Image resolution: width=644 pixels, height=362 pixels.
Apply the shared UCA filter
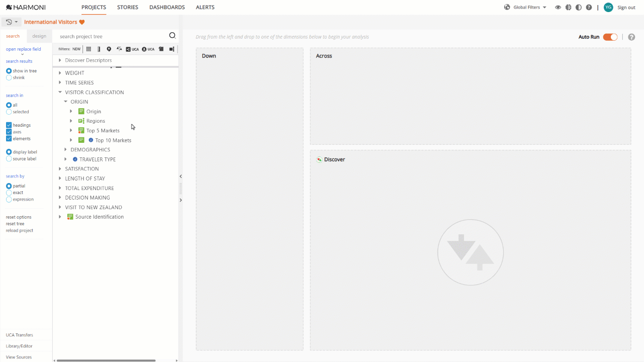pos(132,49)
